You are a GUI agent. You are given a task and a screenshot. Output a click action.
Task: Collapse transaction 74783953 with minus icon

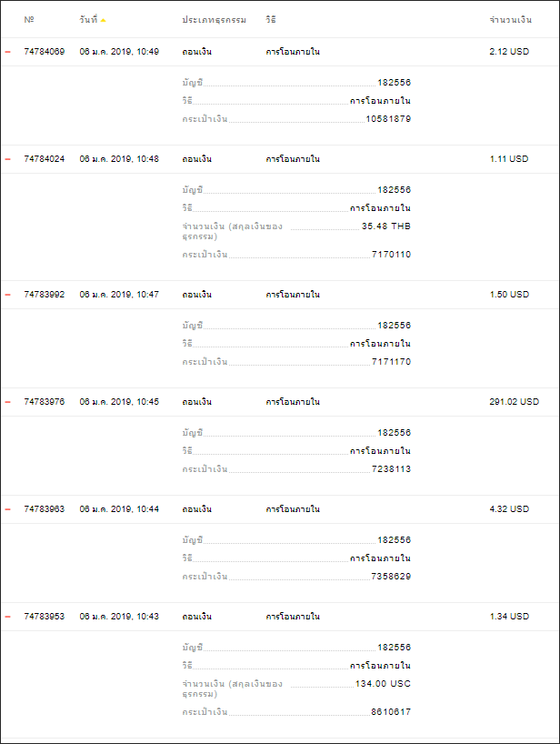point(7,617)
